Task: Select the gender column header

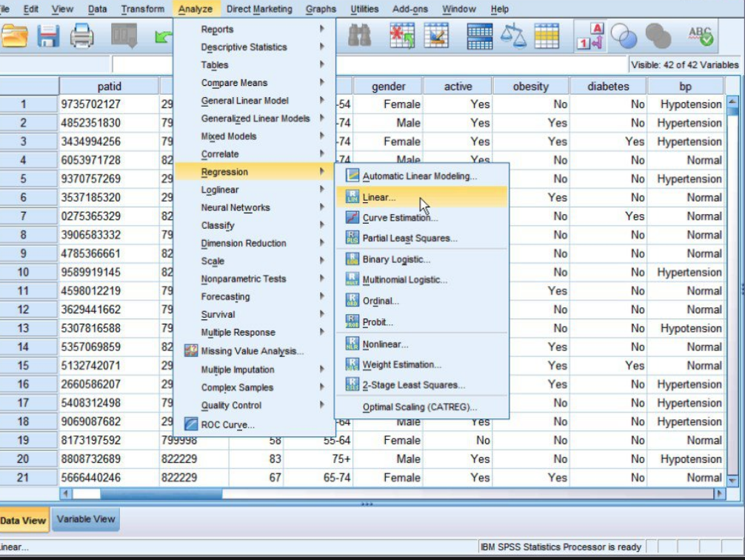Action: (388, 86)
